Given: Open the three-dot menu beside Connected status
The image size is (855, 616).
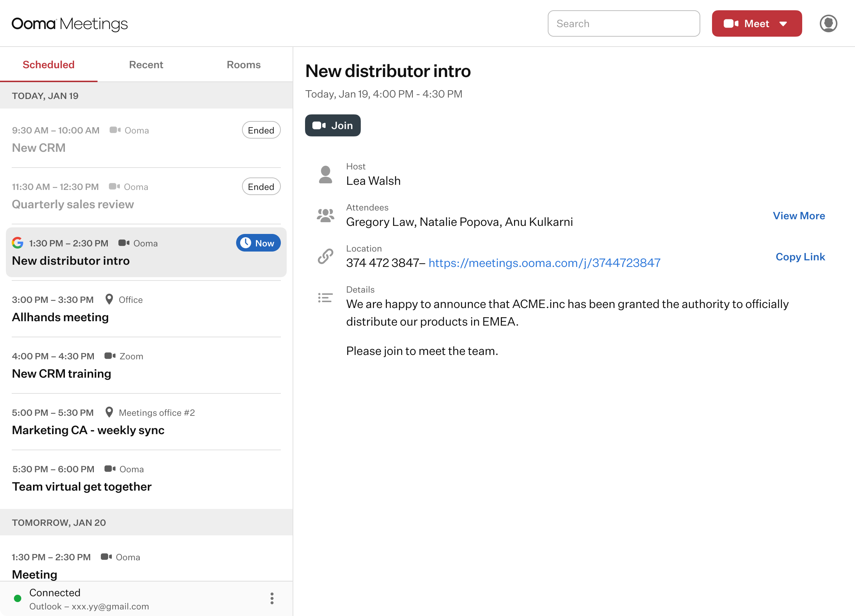Looking at the screenshot, I should coord(272,598).
